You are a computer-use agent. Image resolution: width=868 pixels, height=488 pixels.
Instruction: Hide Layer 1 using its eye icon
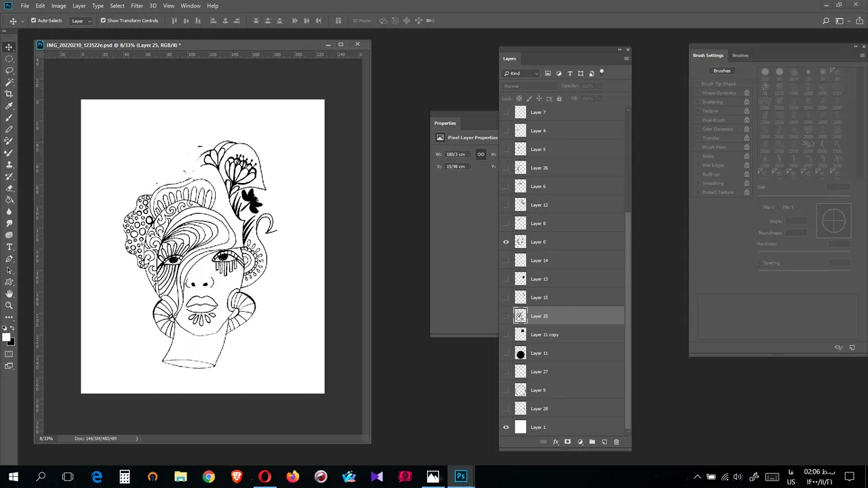coord(506,427)
